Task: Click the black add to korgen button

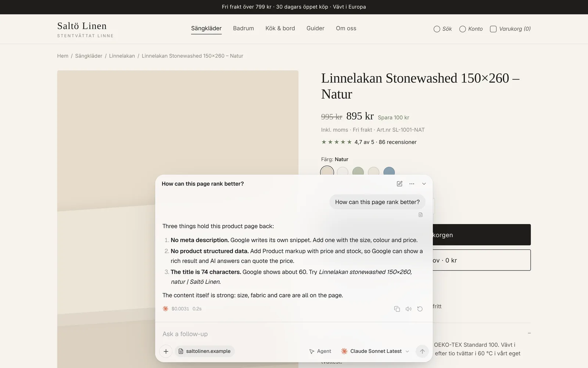Action: (x=481, y=235)
